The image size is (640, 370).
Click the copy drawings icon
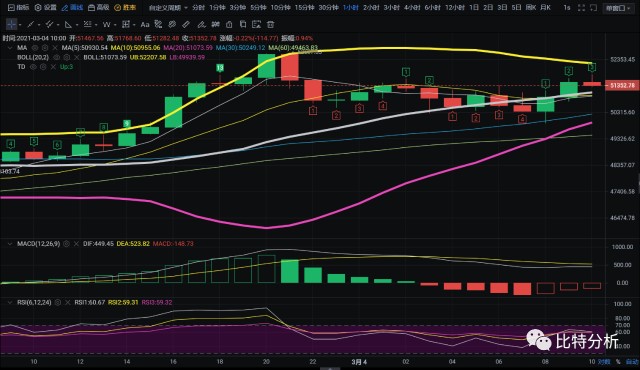243,24
